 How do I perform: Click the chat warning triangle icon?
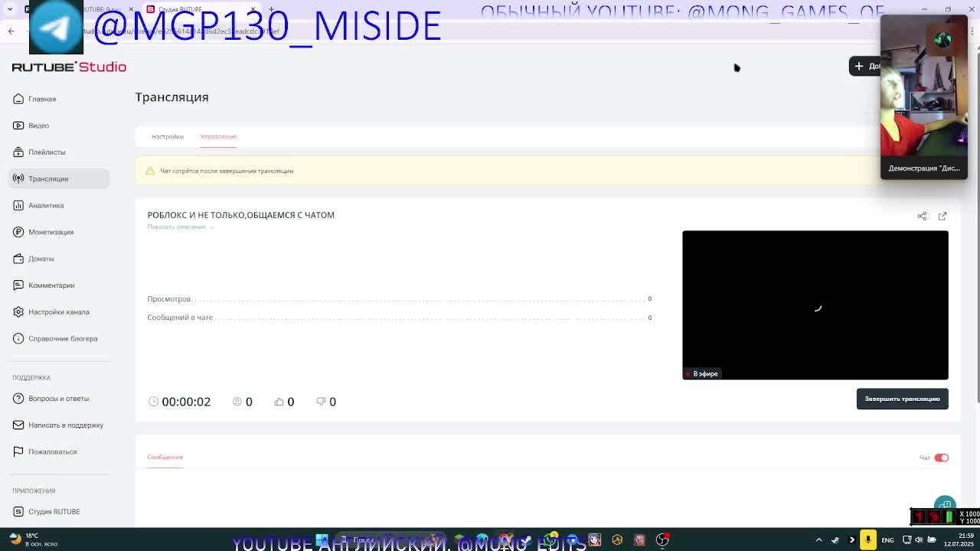150,171
